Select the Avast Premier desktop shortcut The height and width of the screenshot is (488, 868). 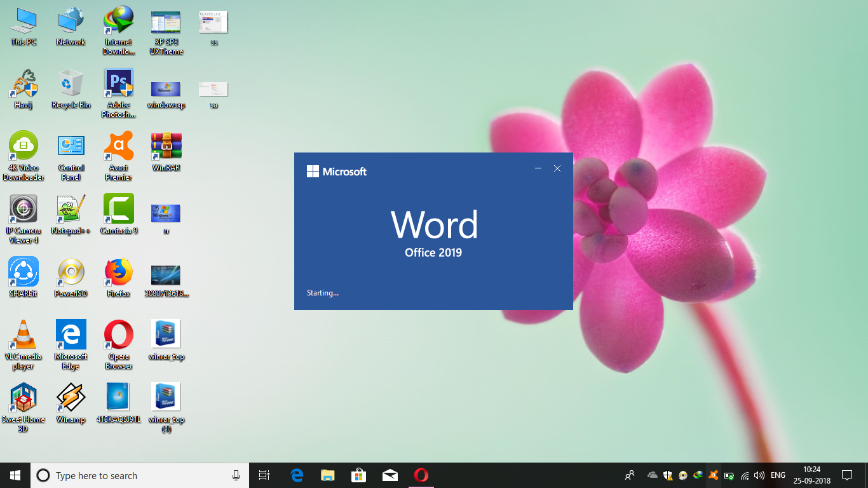click(119, 156)
